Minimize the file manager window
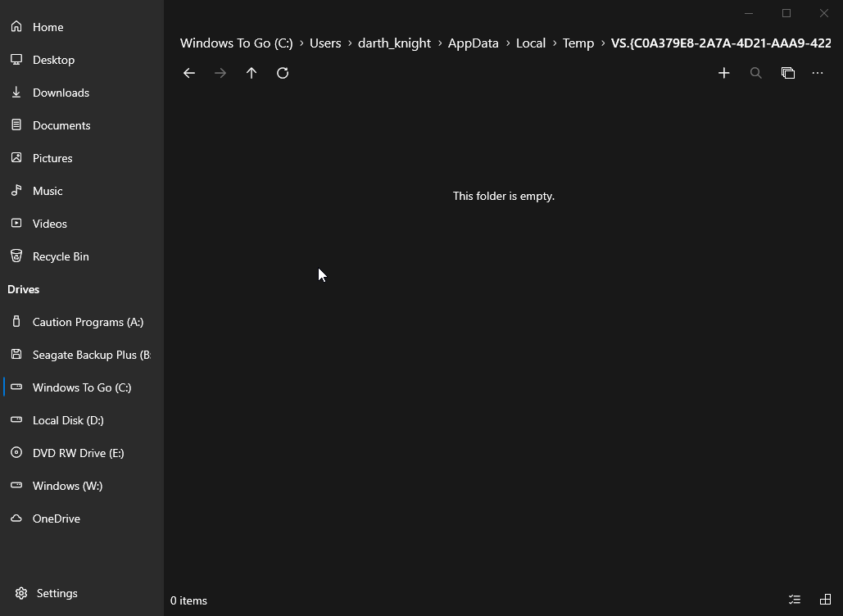The width and height of the screenshot is (843, 616). (749, 13)
